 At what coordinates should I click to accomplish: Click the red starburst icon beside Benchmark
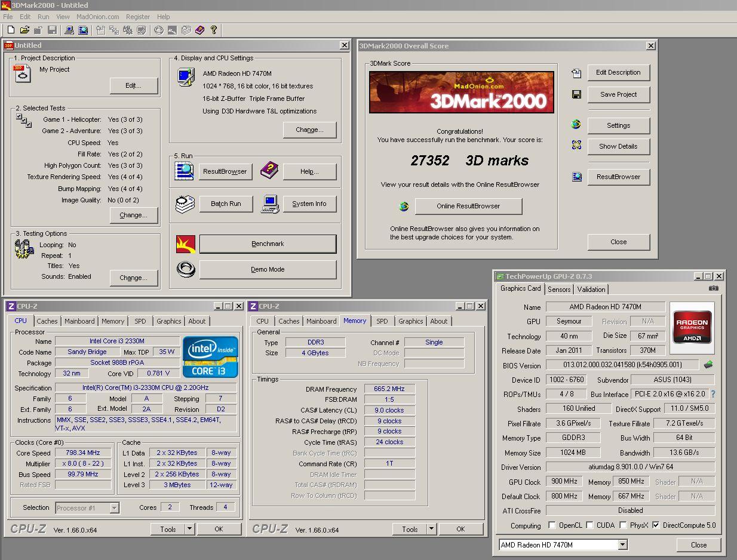point(186,244)
